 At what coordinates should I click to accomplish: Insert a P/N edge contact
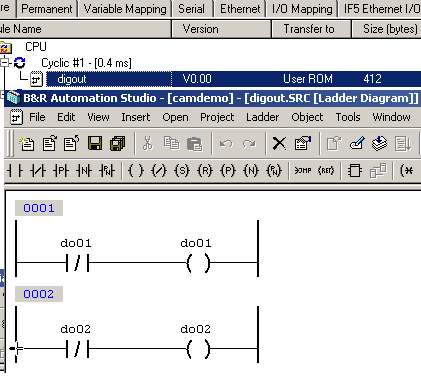tap(107, 171)
